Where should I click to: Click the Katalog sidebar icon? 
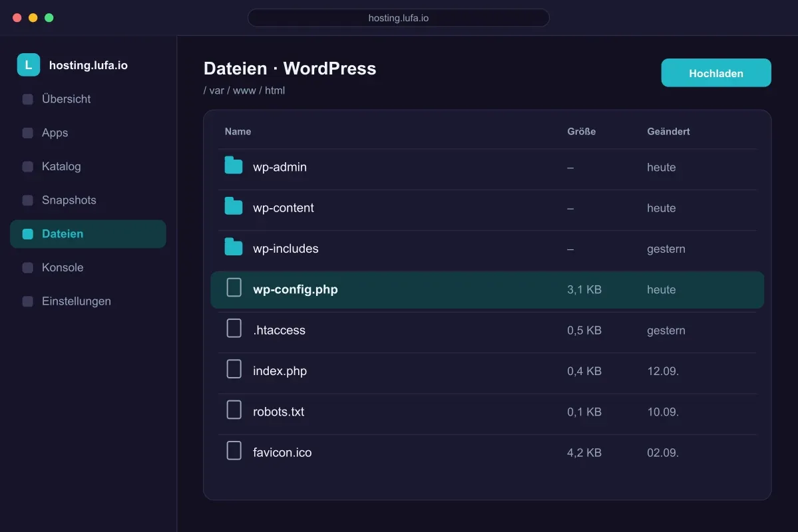pyautogui.click(x=28, y=166)
